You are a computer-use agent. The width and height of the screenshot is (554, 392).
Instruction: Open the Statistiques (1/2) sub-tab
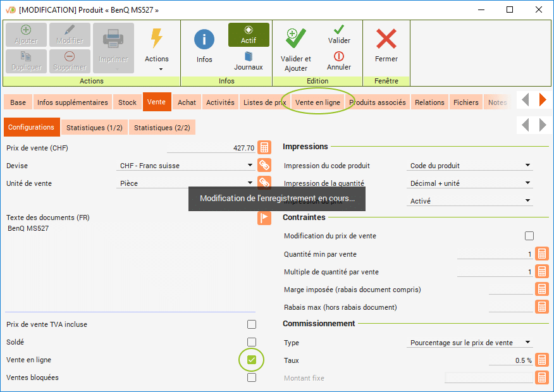coord(94,128)
